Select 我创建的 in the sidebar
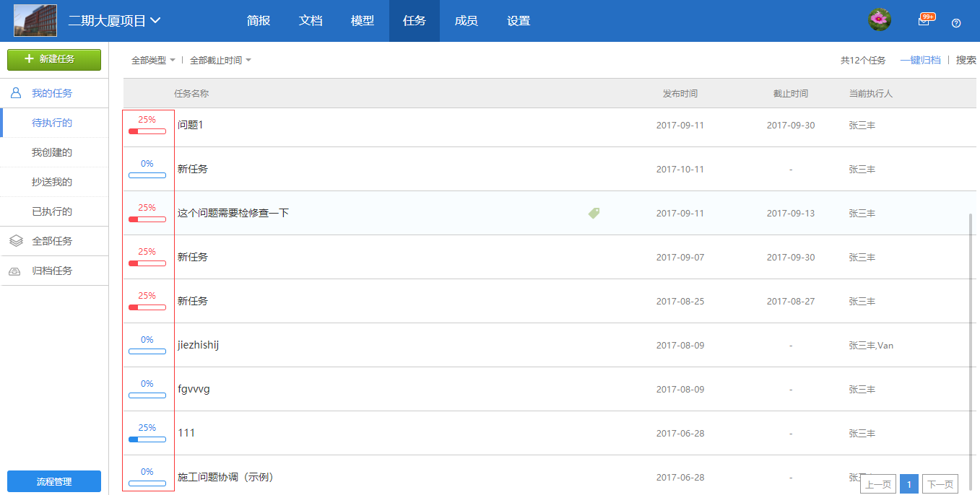 click(52, 152)
